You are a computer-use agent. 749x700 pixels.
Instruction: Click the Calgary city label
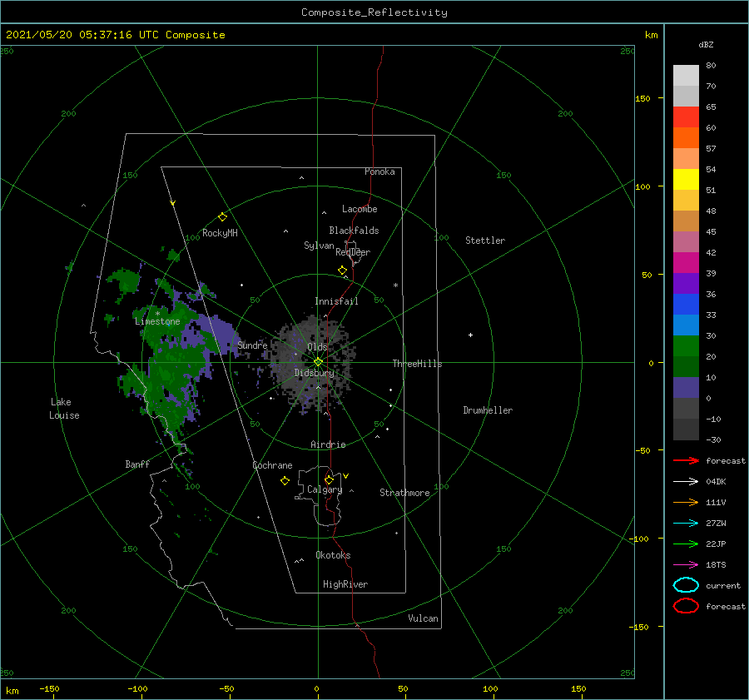point(325,489)
